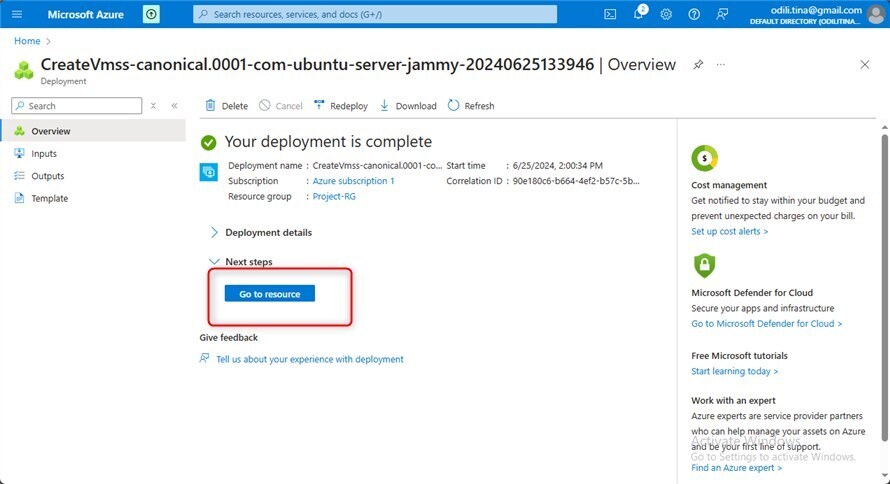Click Delete in the toolbar

[x=226, y=106]
